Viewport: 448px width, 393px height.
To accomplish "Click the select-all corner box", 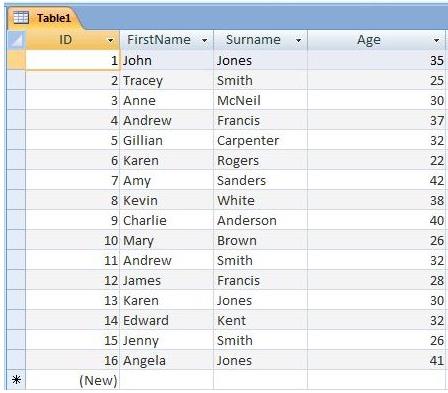I will tap(16, 40).
